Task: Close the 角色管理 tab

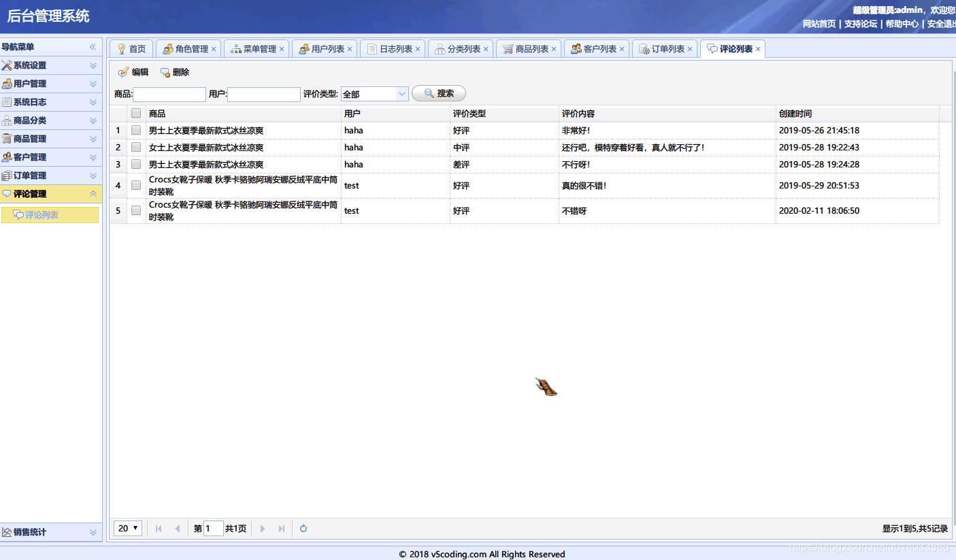Action: pos(214,49)
